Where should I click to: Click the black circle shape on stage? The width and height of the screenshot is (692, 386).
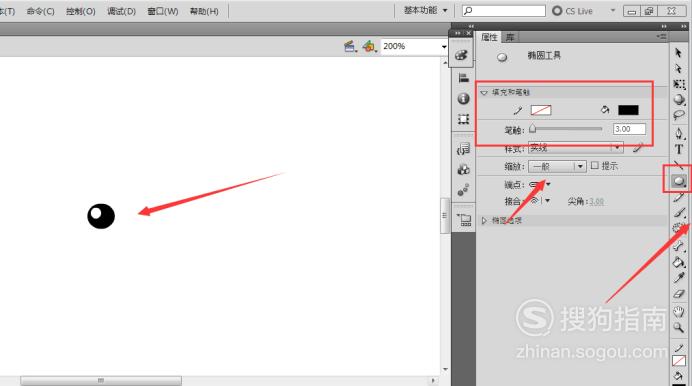[101, 216]
